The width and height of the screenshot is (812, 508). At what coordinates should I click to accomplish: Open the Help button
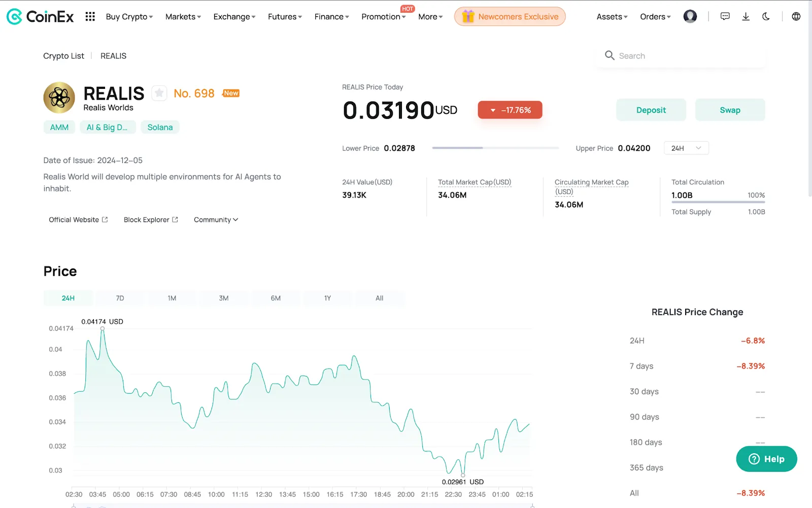766,459
